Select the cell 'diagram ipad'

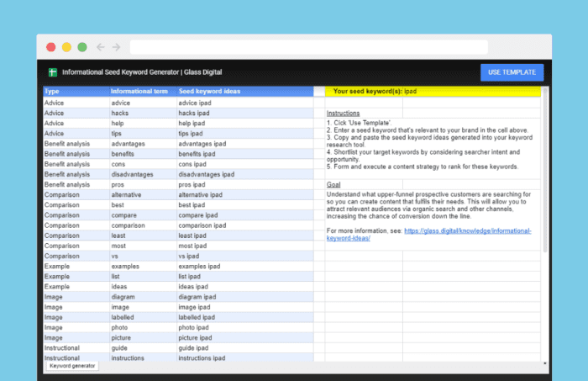245,297
